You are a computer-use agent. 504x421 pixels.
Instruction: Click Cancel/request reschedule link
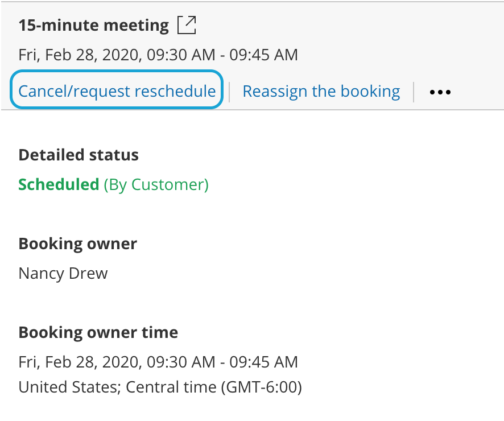point(117,91)
